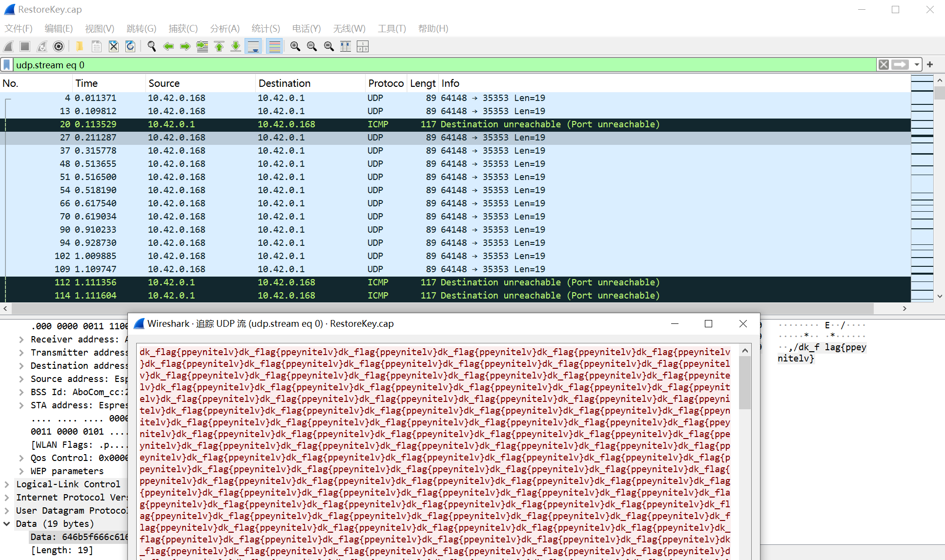Open the 分析(A) menu
Viewport: 945px width, 560px height.
225,28
